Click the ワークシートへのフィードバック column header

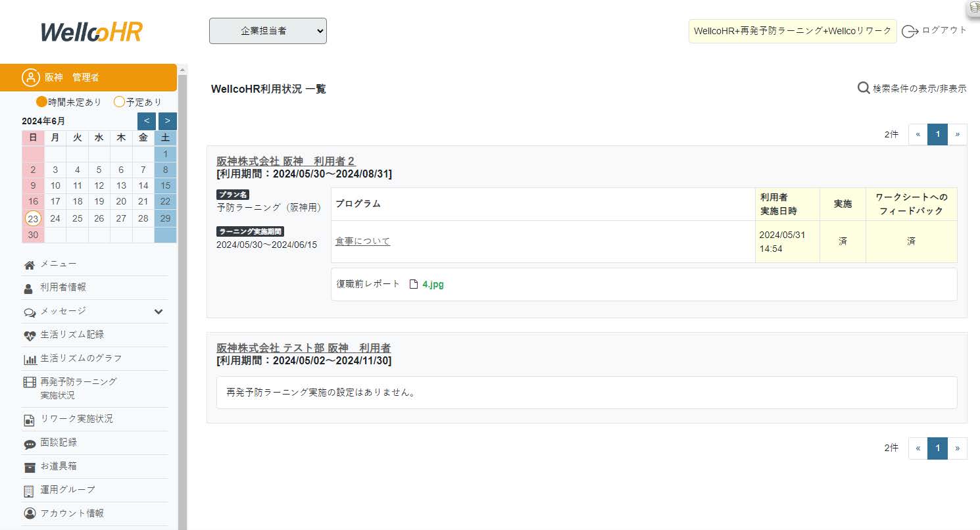click(911, 204)
